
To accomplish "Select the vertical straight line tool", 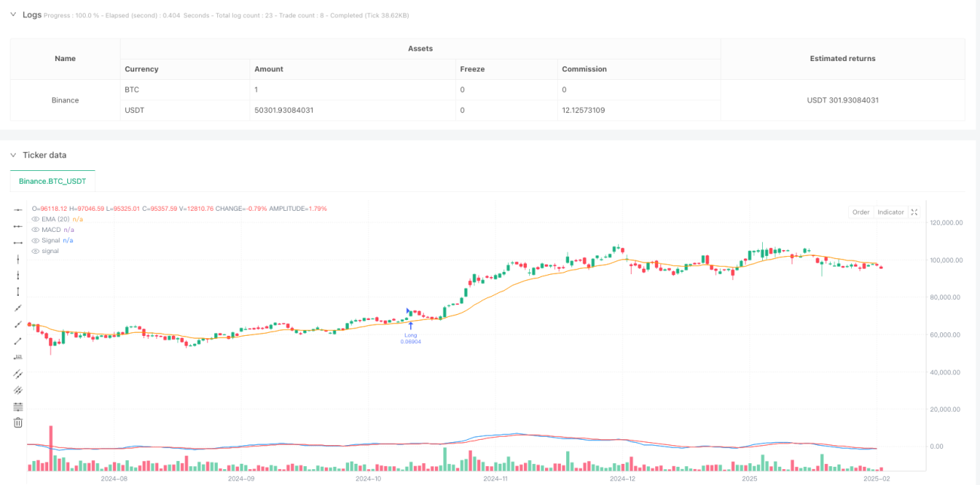I will coord(18,259).
